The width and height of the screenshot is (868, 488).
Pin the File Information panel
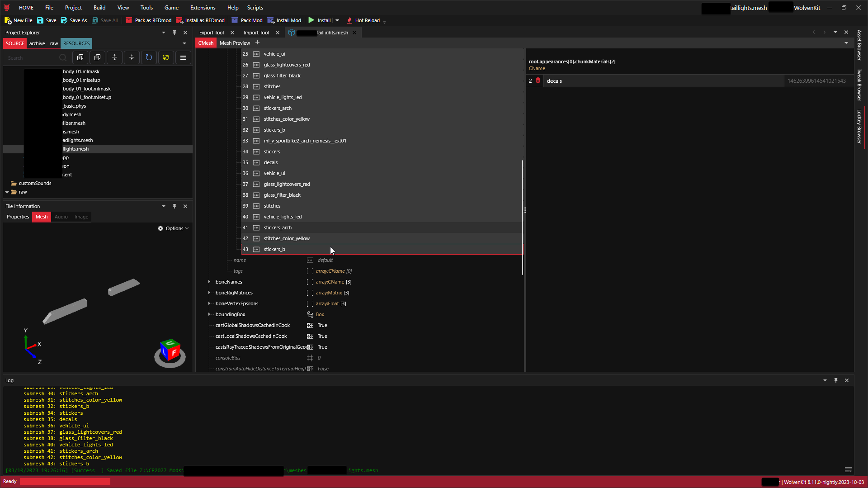click(x=175, y=206)
